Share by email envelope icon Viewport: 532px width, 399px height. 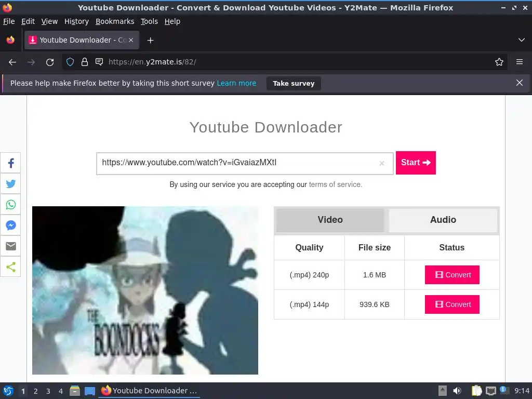tap(10, 246)
